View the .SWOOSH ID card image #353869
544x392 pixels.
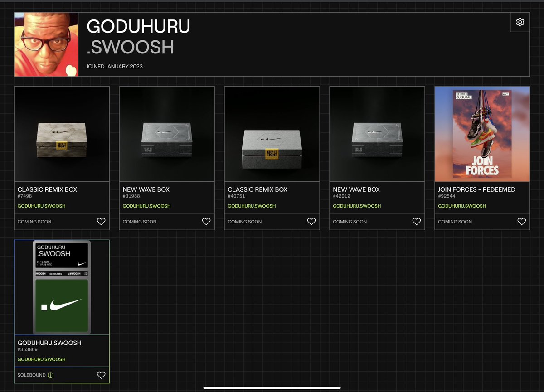(62, 288)
